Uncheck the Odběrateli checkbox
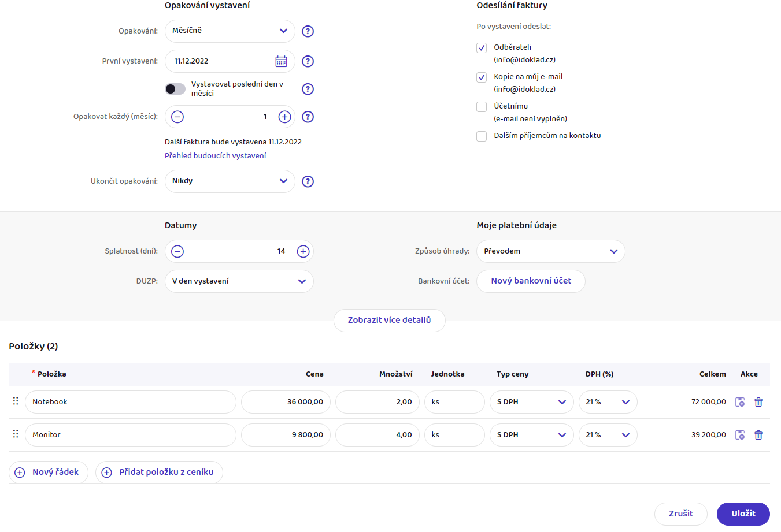The image size is (781, 532). tap(482, 48)
